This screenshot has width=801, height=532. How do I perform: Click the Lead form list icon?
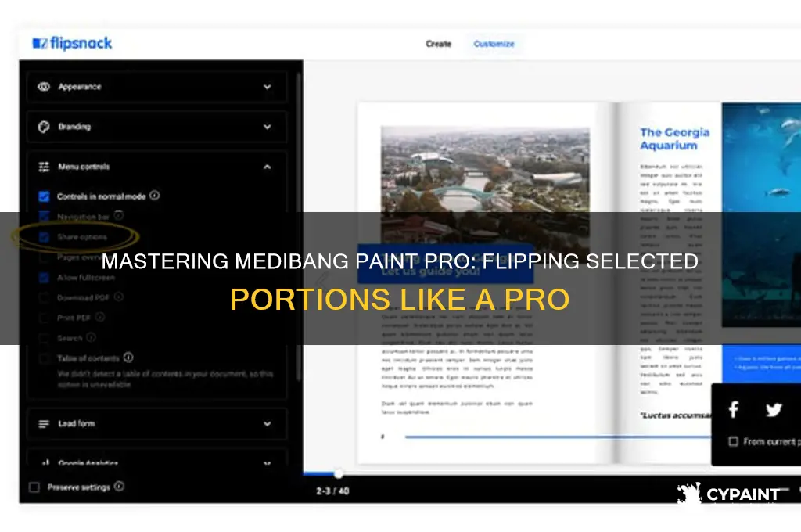(x=44, y=424)
